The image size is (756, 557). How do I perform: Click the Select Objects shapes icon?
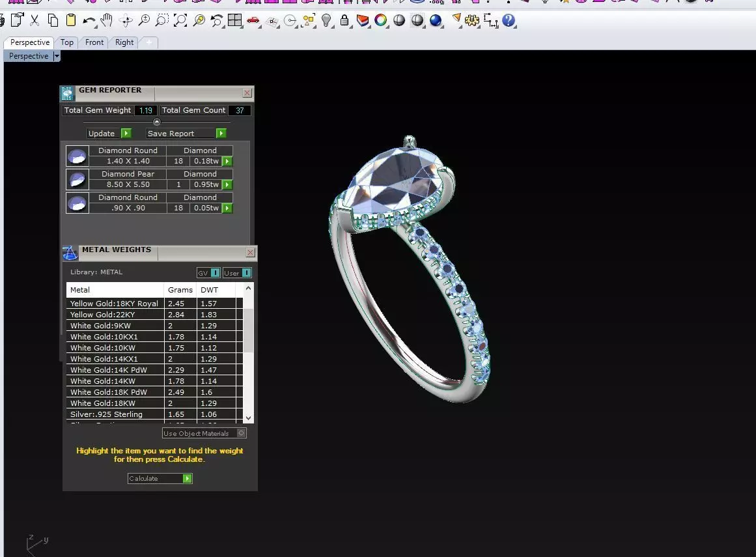309,21
